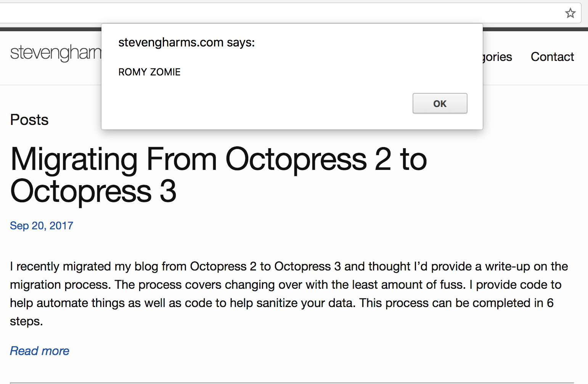Go home via the stevengharms logo
Image resolution: width=588 pixels, height=384 pixels.
point(55,53)
